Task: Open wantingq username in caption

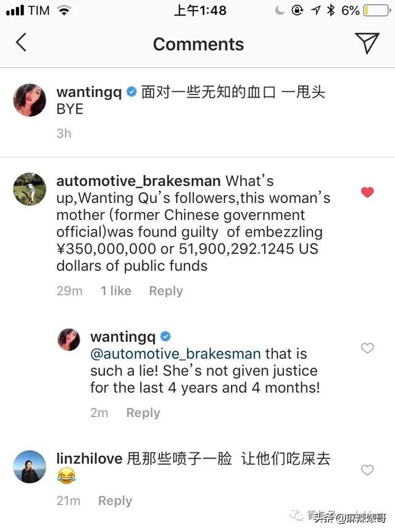Action: tap(89, 92)
